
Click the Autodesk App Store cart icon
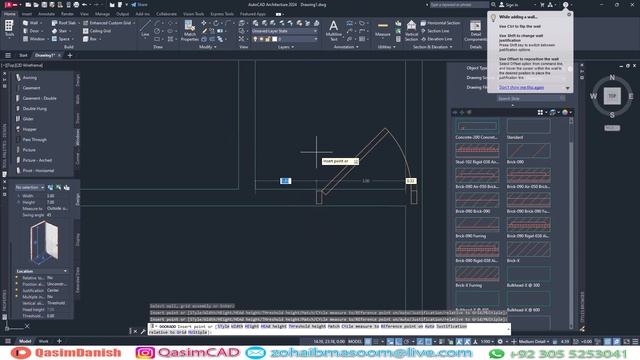pos(542,4)
